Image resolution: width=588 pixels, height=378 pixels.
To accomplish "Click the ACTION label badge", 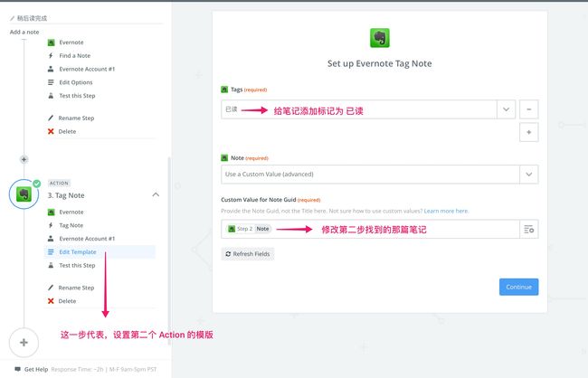I will coord(59,183).
